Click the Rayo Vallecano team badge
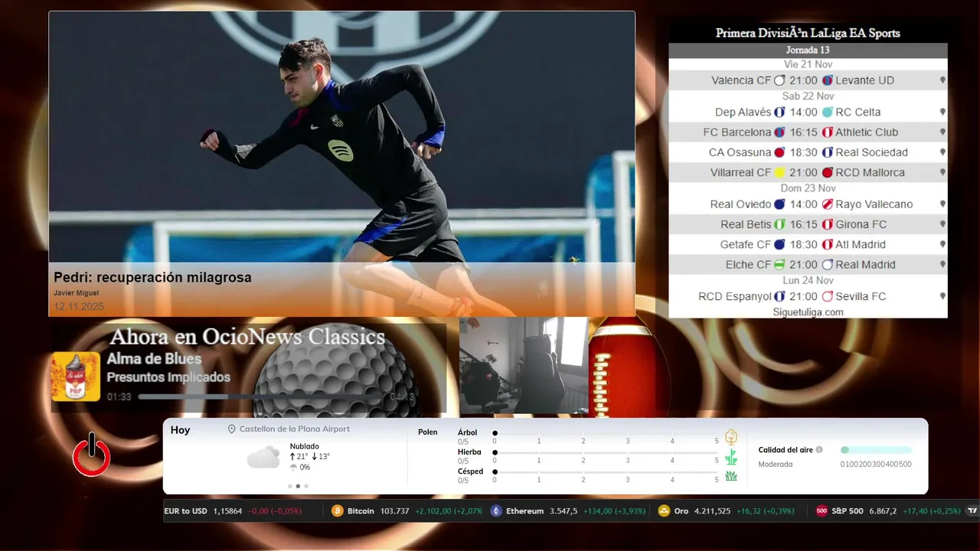Image resolution: width=980 pixels, height=551 pixels. click(x=828, y=204)
